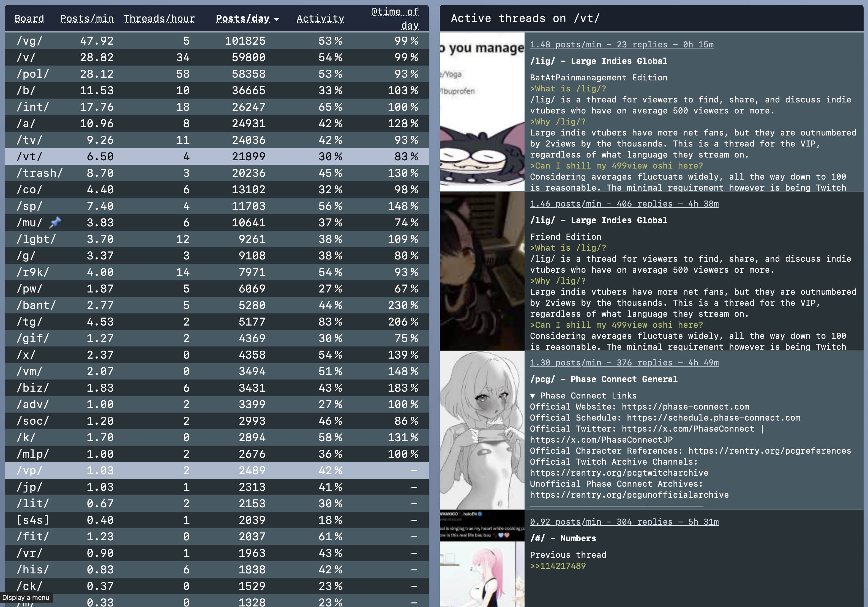Sort table by Posts/day column

coord(243,18)
